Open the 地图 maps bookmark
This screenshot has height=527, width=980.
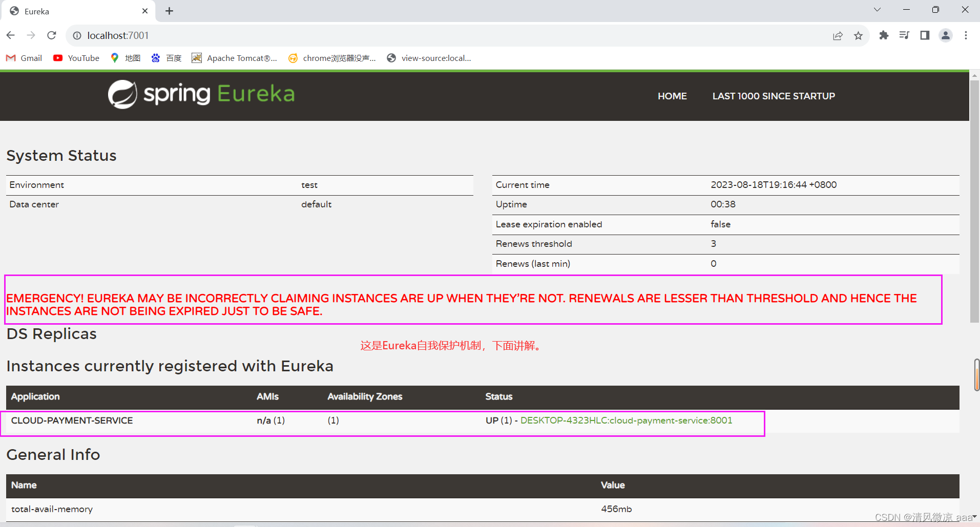[126, 58]
